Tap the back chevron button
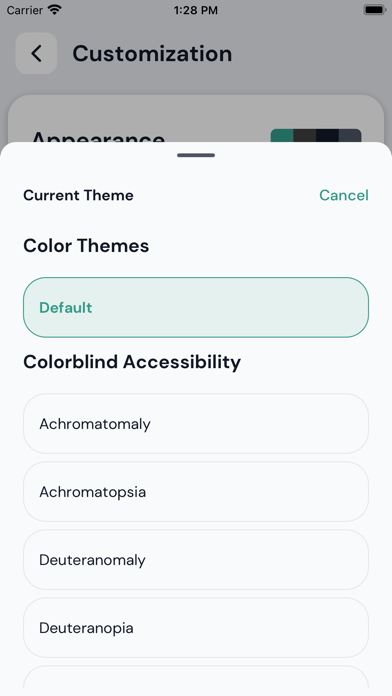This screenshot has height=696, width=392. click(36, 53)
